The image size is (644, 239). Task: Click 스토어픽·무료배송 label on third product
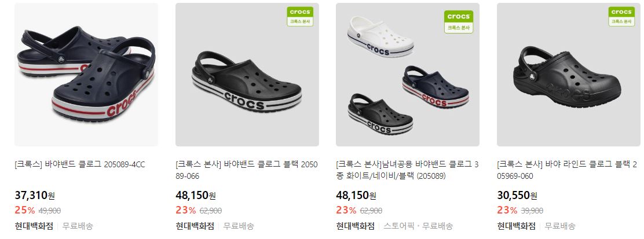[x=419, y=226]
